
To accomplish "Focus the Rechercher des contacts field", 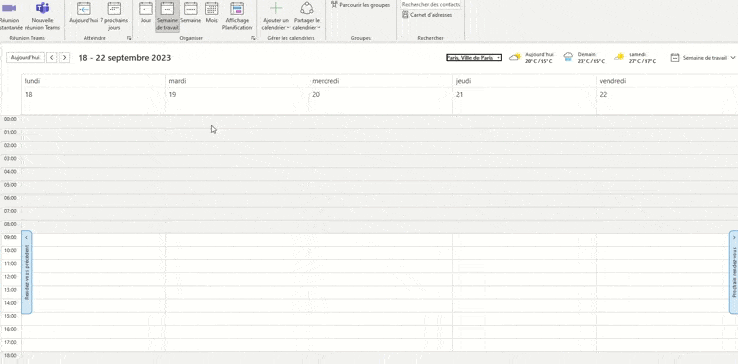I will point(431,4).
